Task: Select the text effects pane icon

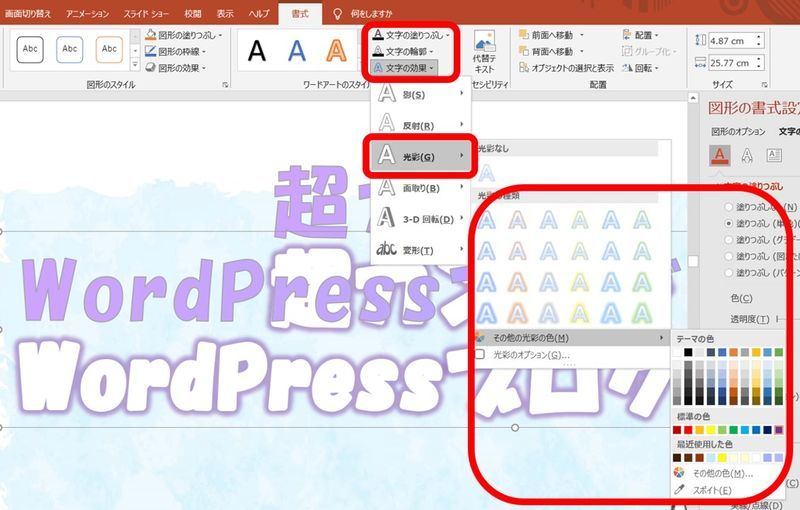Action: (x=747, y=155)
